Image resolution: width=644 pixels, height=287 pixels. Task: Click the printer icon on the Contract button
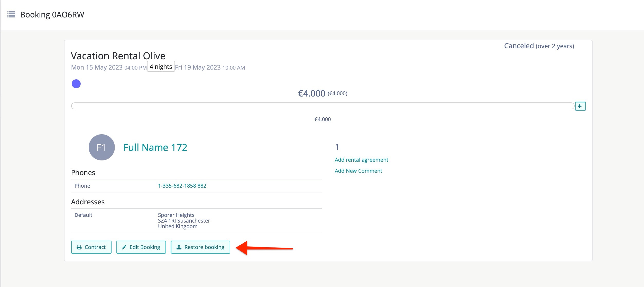[x=79, y=247]
